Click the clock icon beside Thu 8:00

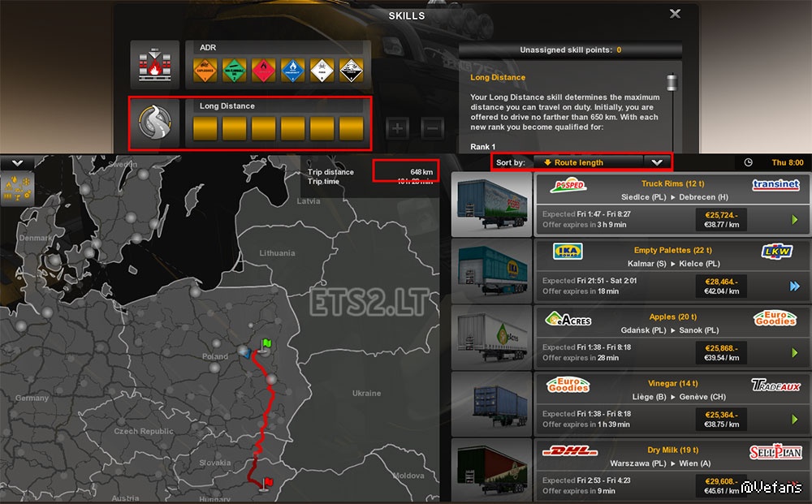click(749, 162)
